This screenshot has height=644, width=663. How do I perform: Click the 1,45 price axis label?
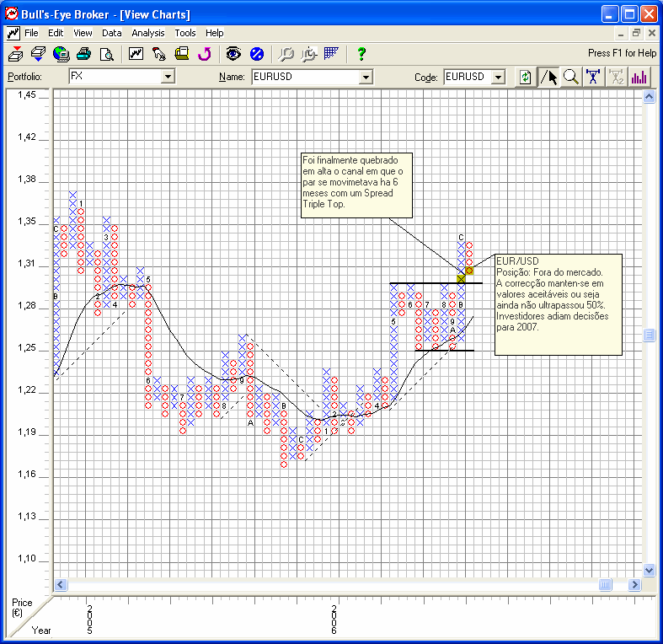(27, 94)
